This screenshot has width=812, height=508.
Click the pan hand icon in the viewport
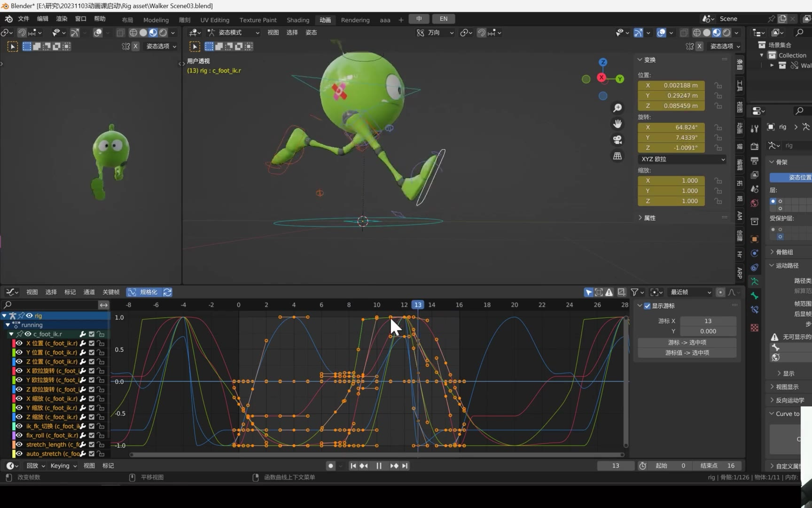pyautogui.click(x=617, y=124)
